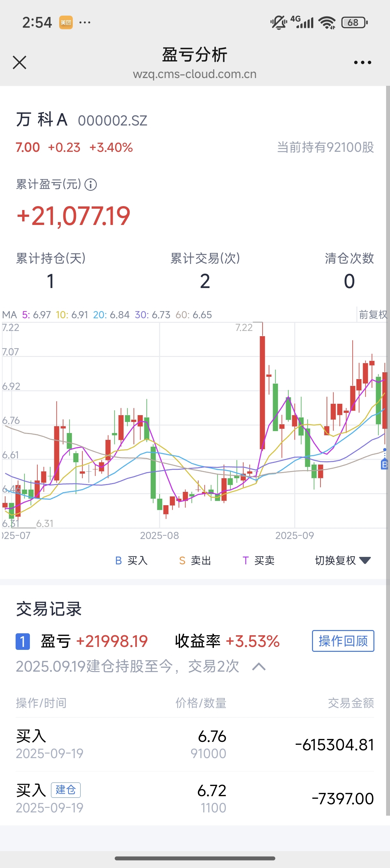Tap info icon beside 累计盈亏(元)
390x868 pixels.
click(x=91, y=185)
